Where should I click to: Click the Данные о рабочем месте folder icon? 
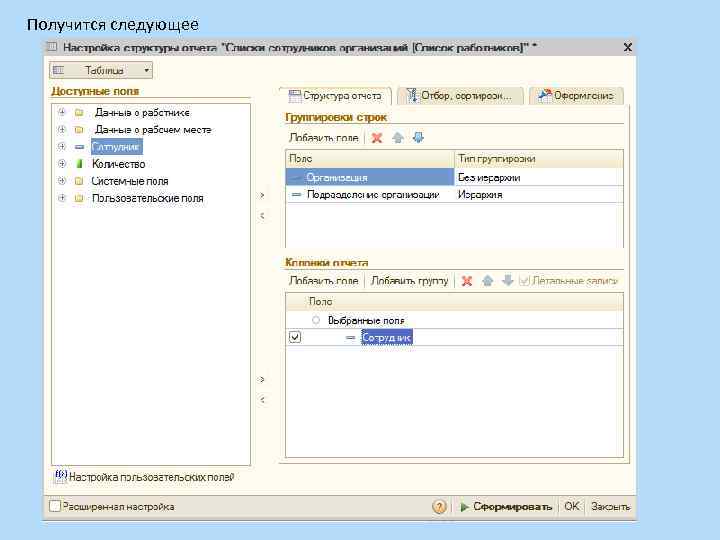pos(79,129)
